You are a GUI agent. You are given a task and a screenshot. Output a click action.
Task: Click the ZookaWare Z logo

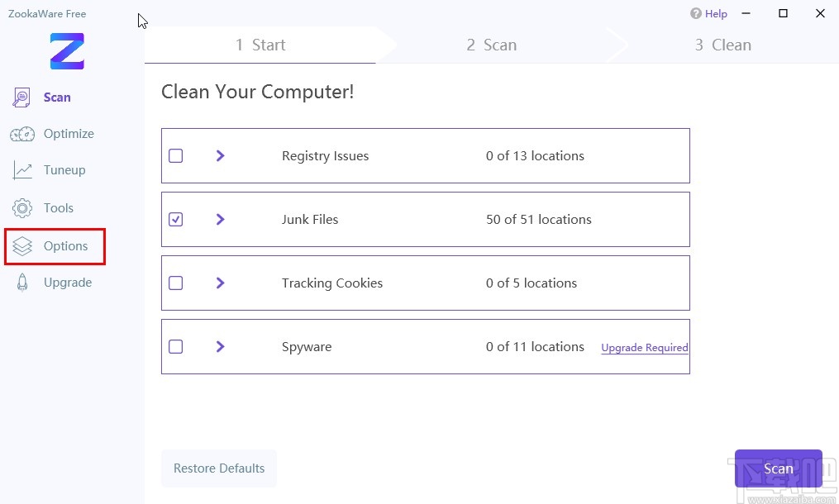click(x=67, y=51)
